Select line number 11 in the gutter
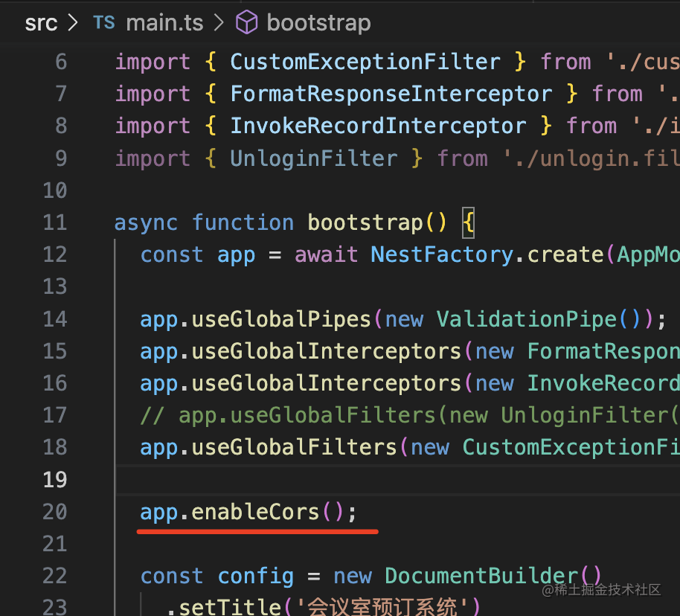Viewport: 680px width, 616px height. [54, 222]
